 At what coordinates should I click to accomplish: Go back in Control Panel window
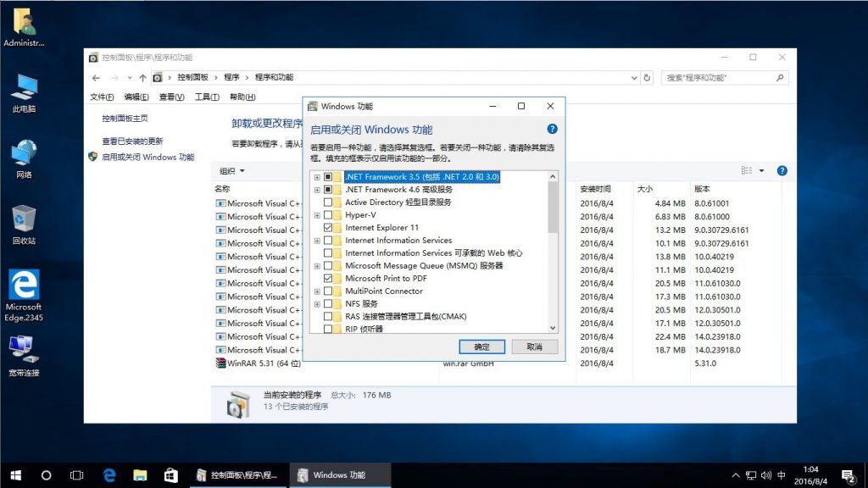96,78
